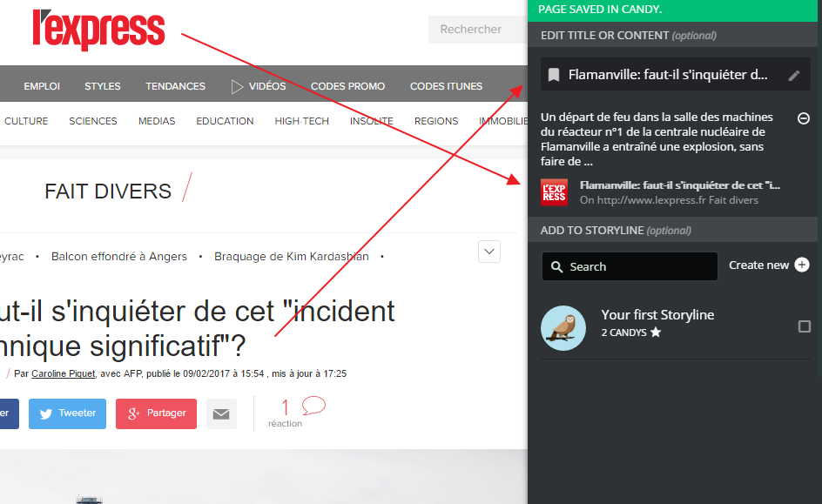Expand the trending topics chevron dropdown
Viewport: 822px width, 504px height.
(489, 252)
